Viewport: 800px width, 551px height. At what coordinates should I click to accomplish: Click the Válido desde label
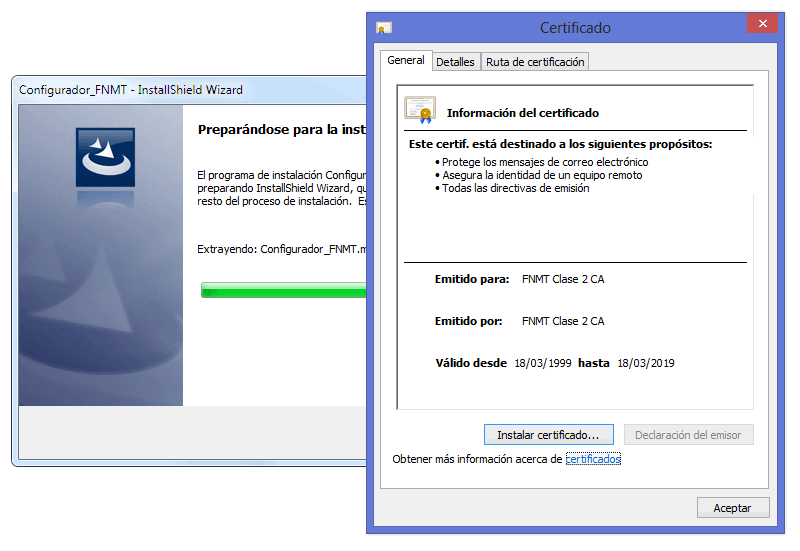click(471, 363)
